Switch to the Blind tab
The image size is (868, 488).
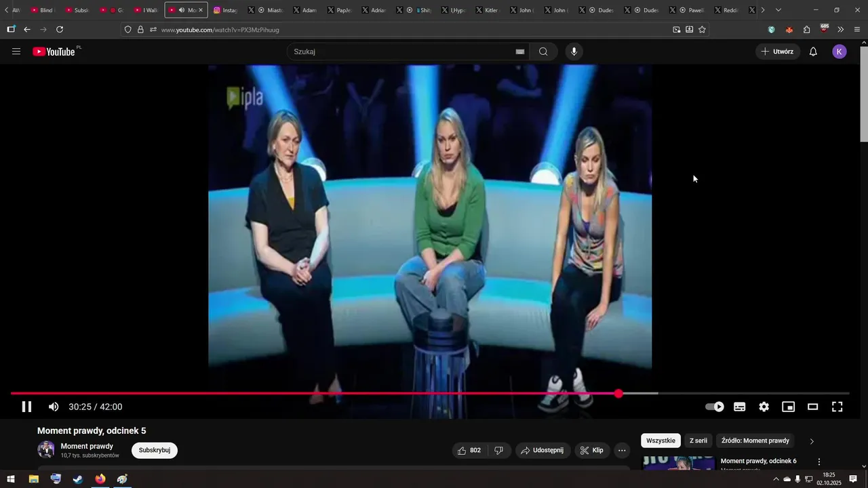42,10
